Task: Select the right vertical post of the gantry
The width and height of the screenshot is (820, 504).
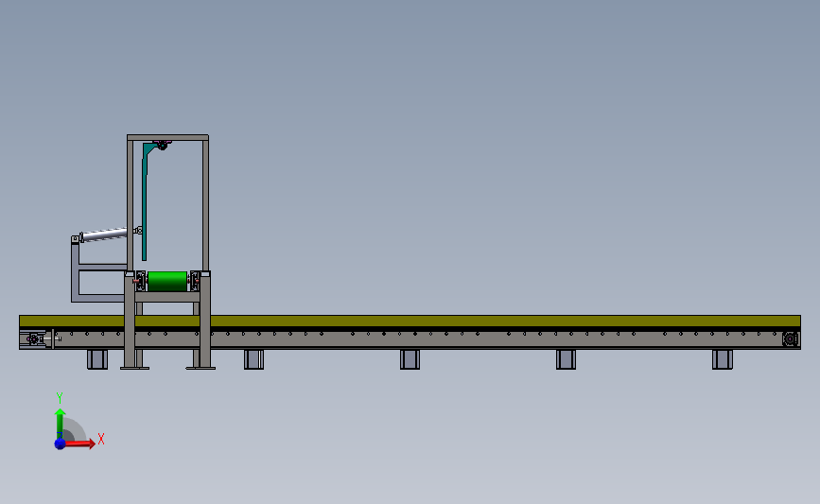Action: coord(205,205)
